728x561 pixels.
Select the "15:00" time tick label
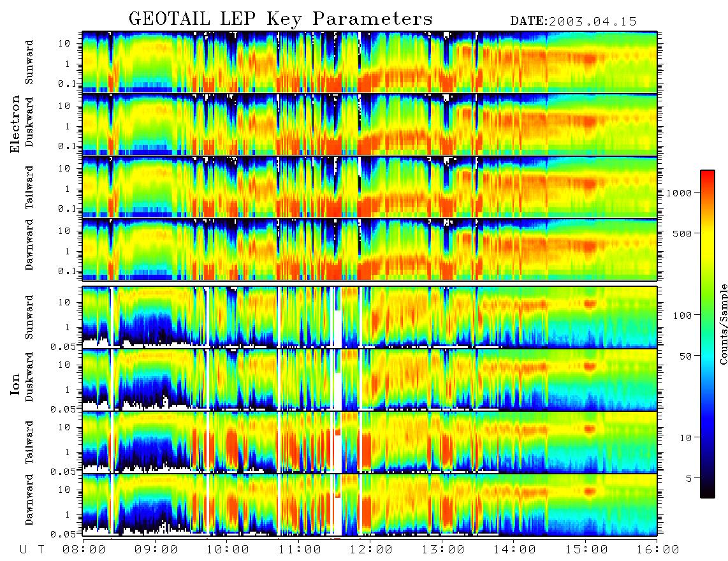coord(586,550)
